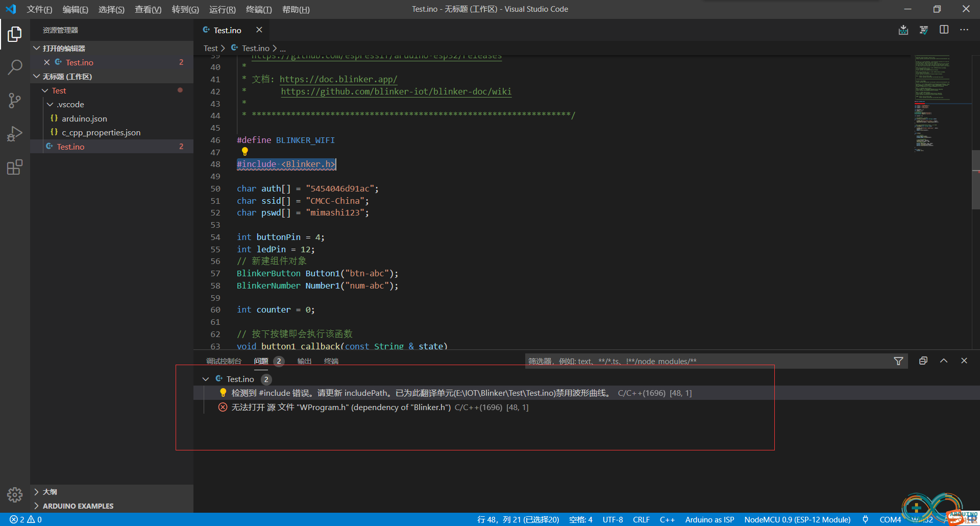
Task: Select Test.ino in the explorer tree
Action: tap(112, 147)
